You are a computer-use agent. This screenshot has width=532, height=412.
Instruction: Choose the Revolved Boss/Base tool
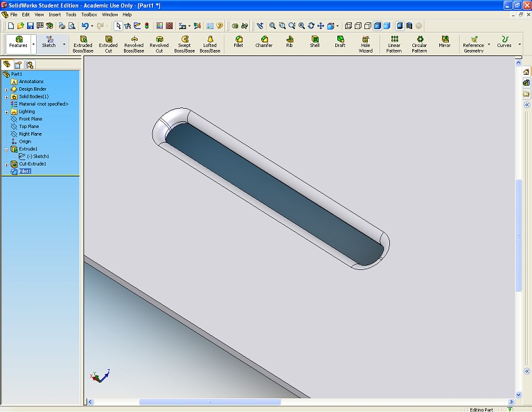[x=134, y=44]
